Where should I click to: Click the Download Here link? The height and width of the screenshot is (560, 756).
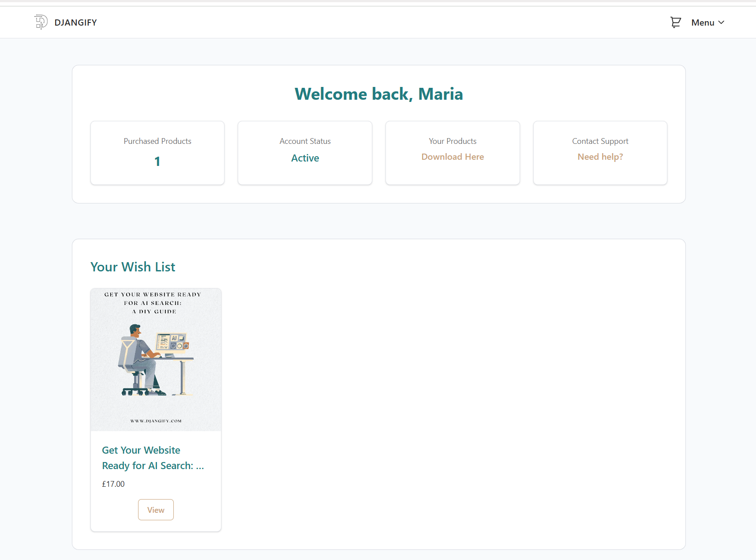tap(453, 157)
